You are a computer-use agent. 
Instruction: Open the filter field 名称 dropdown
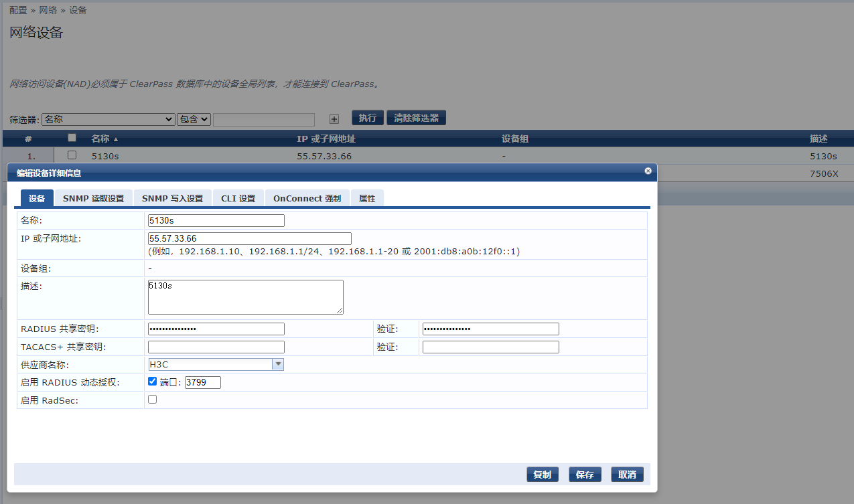click(x=109, y=119)
